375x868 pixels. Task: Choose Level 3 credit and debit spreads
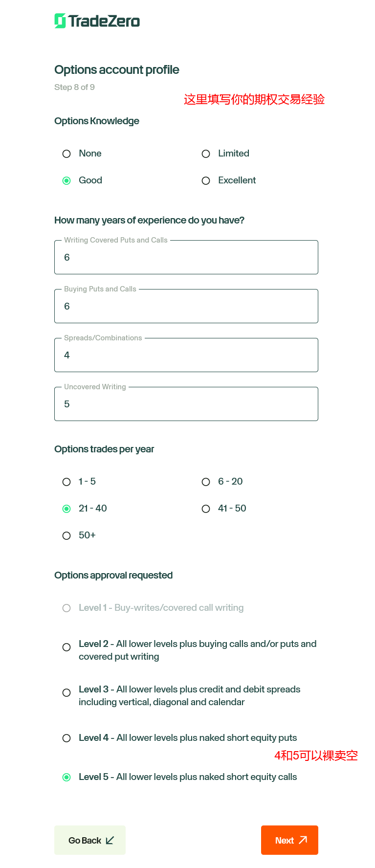[66, 692]
